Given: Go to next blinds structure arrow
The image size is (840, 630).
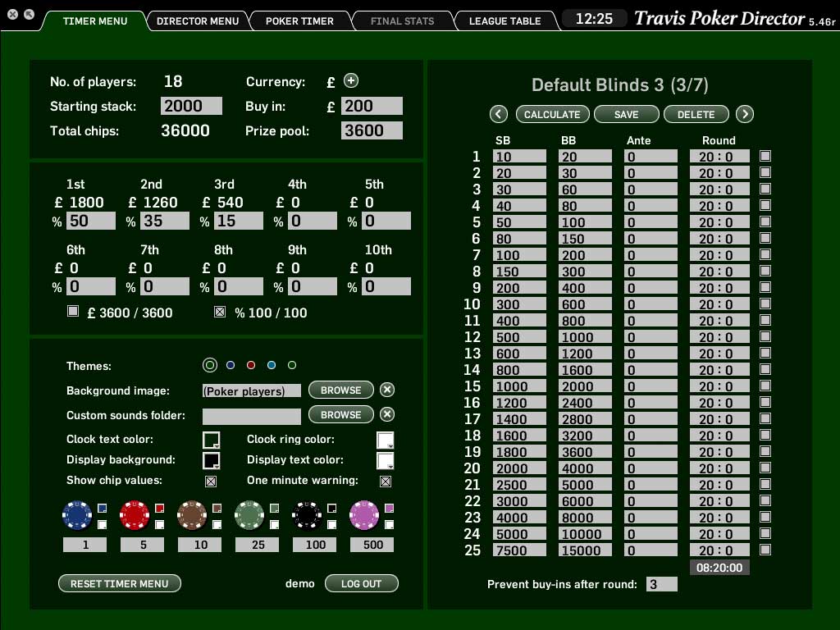Looking at the screenshot, I should click(x=744, y=114).
